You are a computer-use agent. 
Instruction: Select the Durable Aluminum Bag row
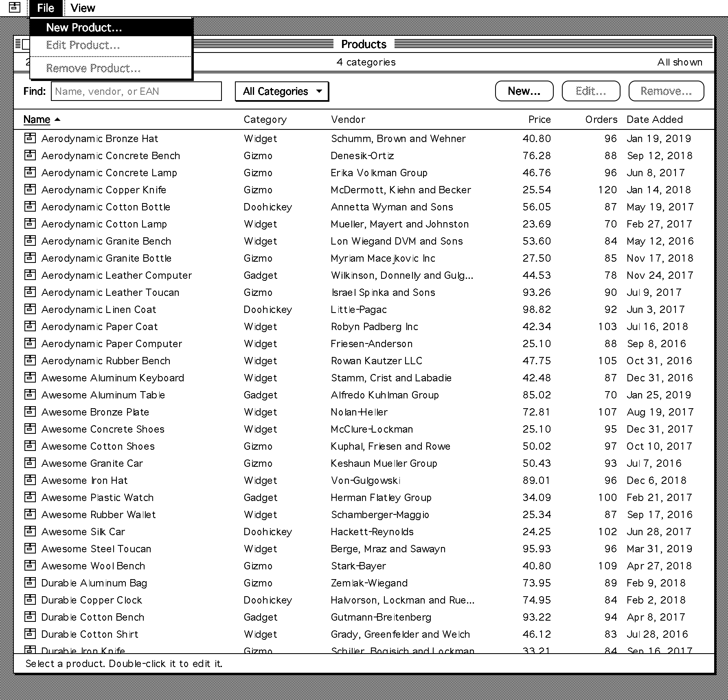click(x=364, y=583)
